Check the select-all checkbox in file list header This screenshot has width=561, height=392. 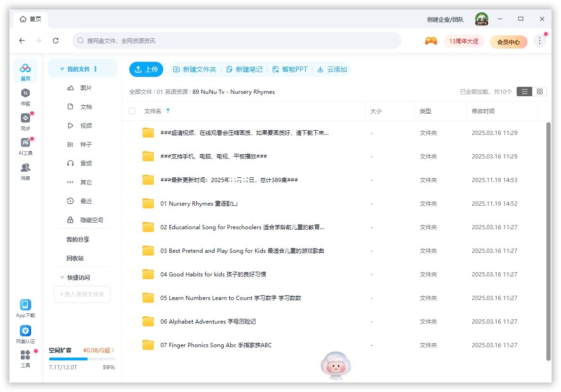tap(132, 111)
